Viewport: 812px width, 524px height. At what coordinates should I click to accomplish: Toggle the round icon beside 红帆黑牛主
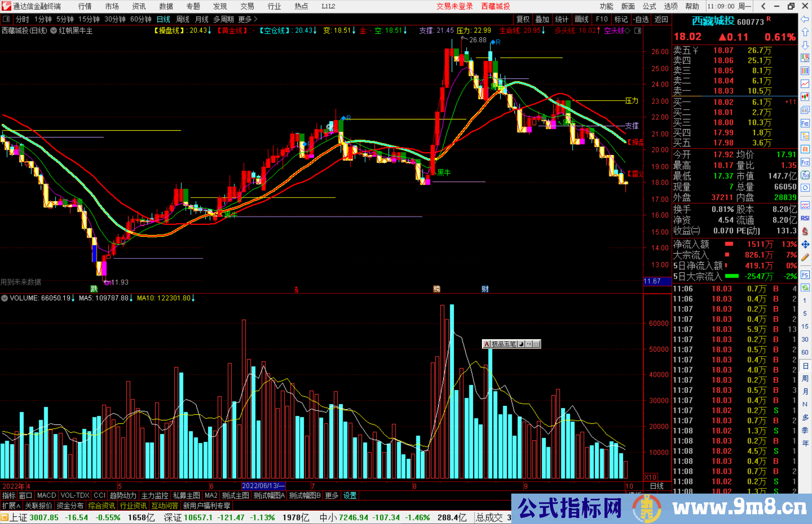coord(54,31)
